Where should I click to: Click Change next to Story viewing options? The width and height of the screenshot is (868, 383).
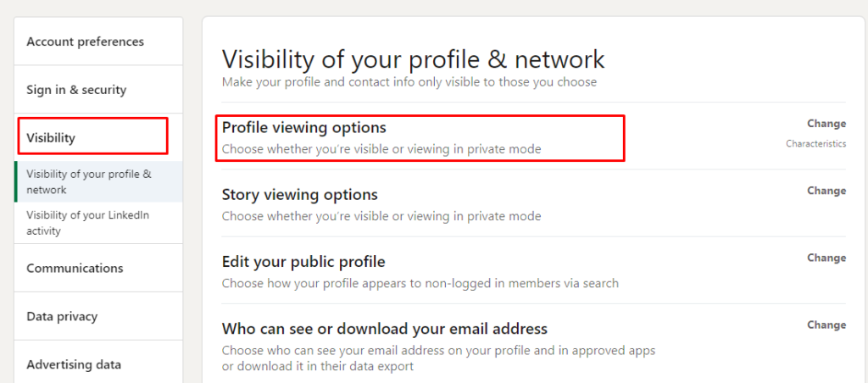pos(826,191)
